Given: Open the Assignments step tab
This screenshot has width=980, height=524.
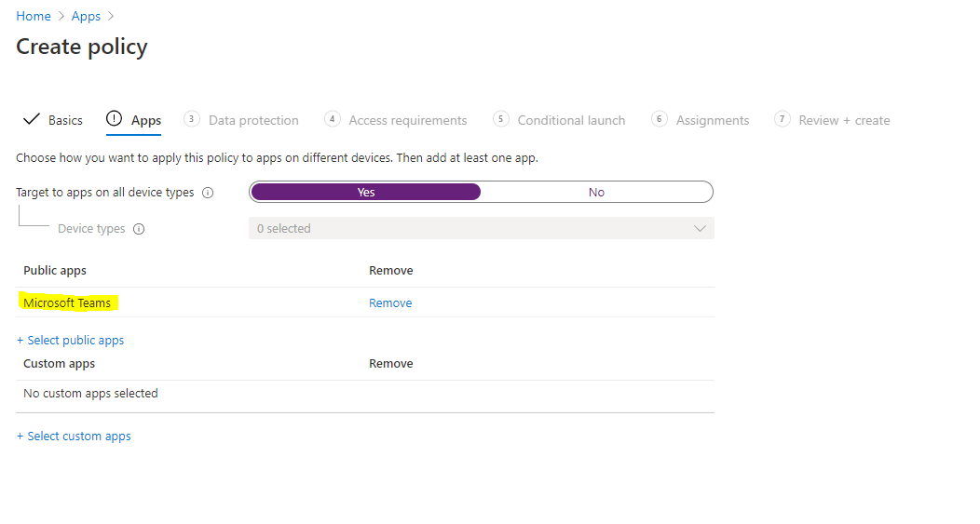Looking at the screenshot, I should point(713,120).
